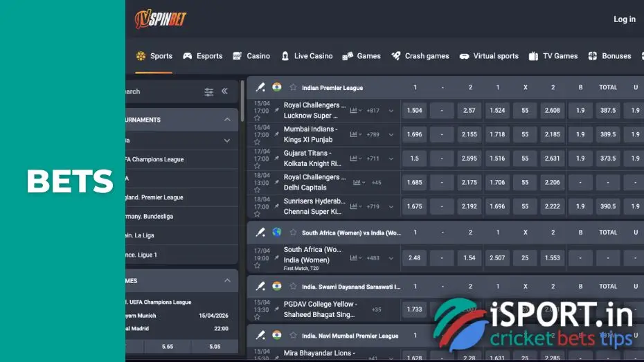644x362 pixels.
Task: Star the South Africa (Women) vs India match
Action: [257, 266]
